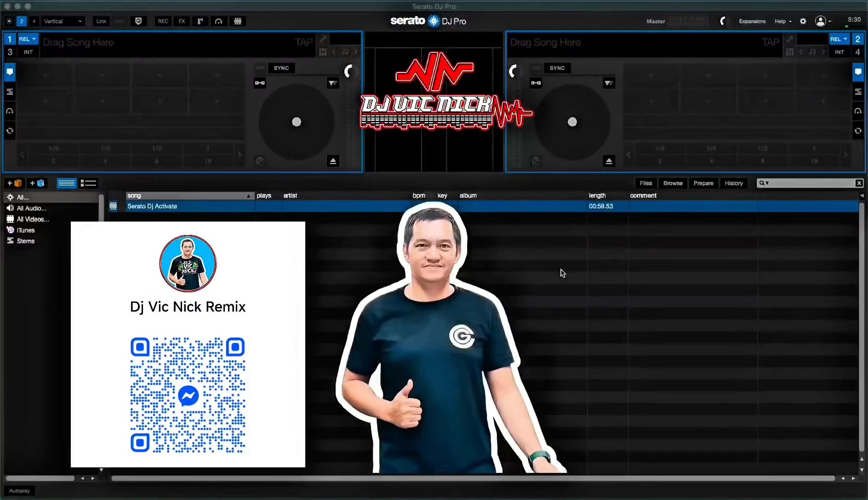Clear the library search box
Screen dimensions: 868x500
859,183
